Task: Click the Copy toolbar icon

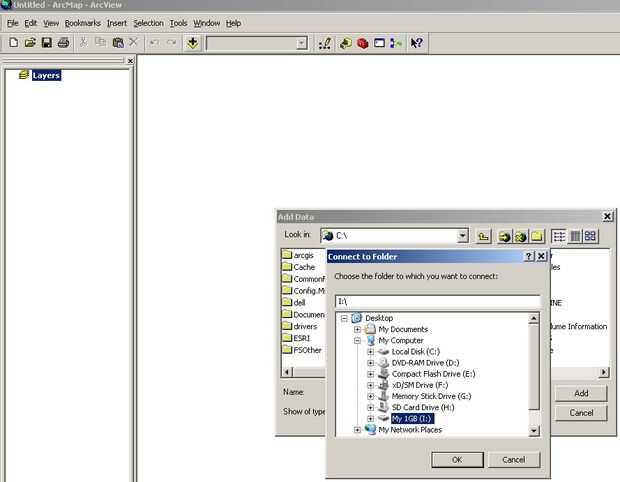Action: [100, 42]
